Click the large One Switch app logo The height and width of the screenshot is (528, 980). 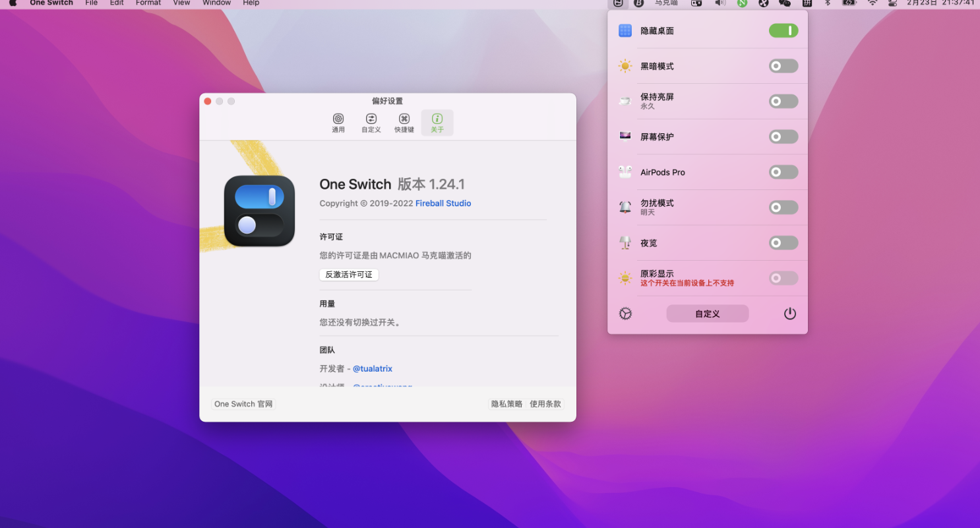click(259, 211)
